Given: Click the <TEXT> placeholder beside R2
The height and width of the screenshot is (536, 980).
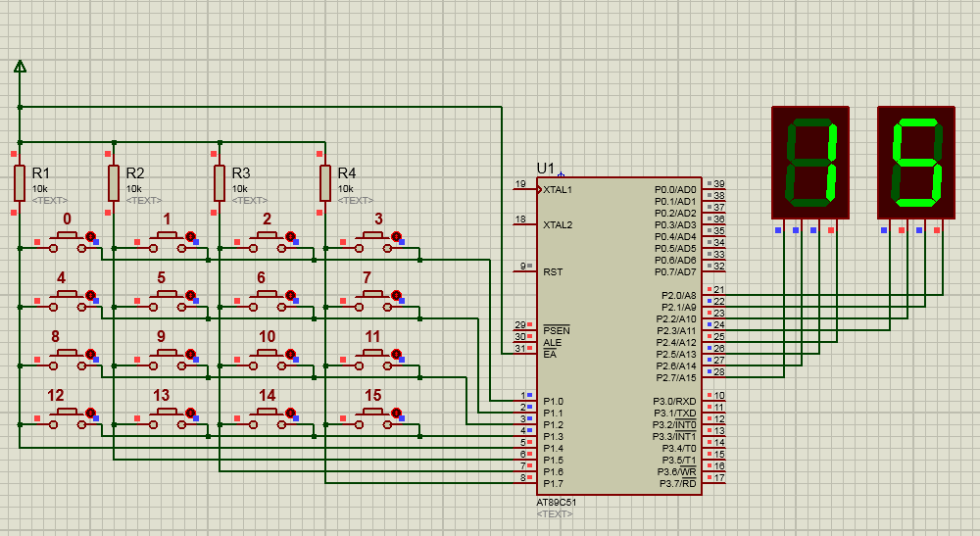Looking at the screenshot, I should 144,201.
